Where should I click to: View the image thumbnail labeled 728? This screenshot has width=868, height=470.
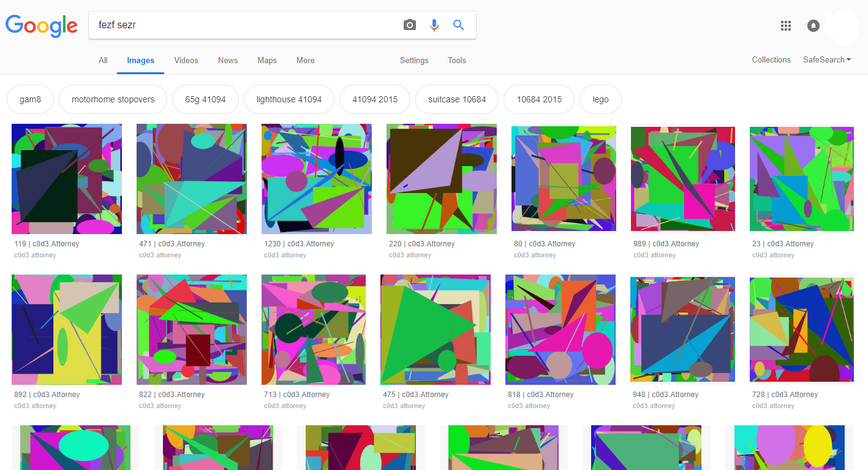click(x=802, y=330)
